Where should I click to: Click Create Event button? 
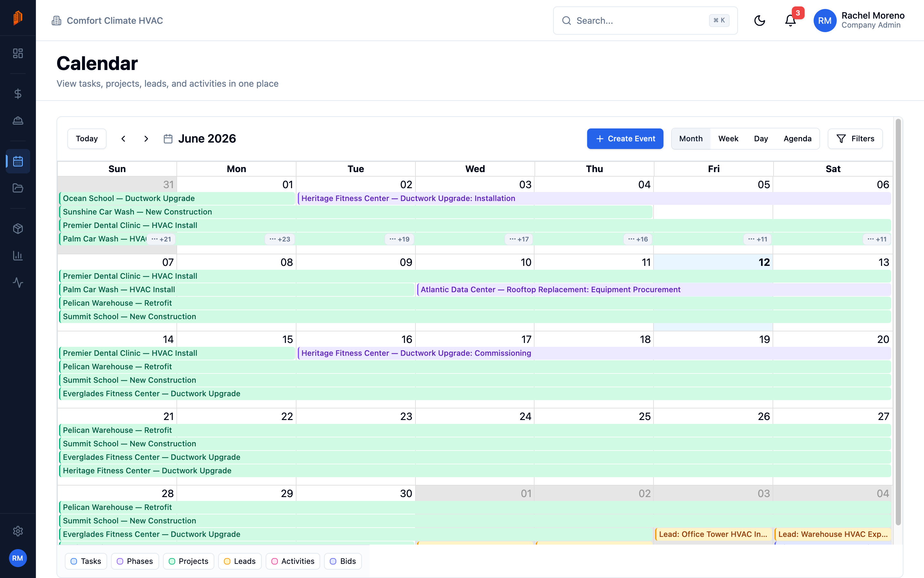pos(625,139)
